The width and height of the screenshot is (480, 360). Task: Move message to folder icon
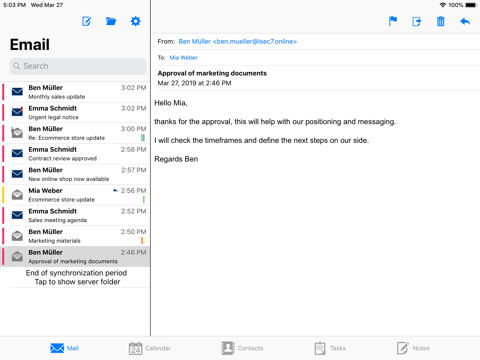pyautogui.click(x=417, y=22)
